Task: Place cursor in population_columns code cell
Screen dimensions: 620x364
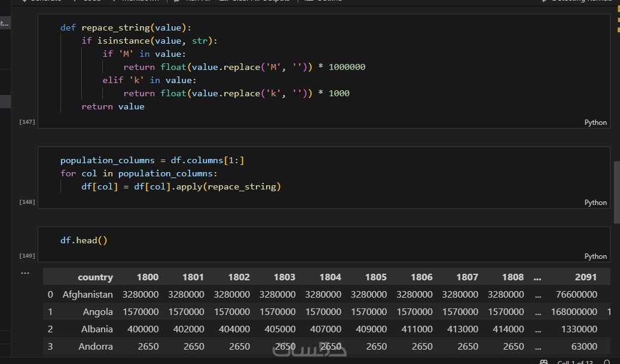Action: coord(323,178)
